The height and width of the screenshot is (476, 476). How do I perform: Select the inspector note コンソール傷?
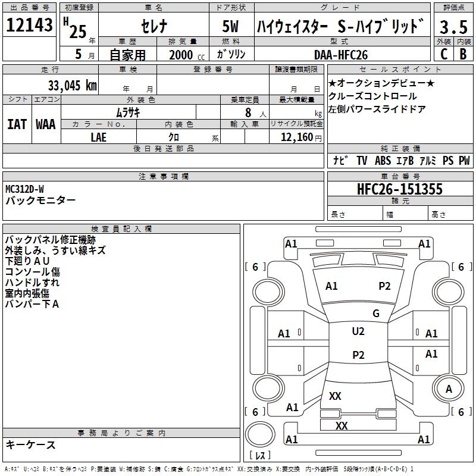(x=33, y=272)
